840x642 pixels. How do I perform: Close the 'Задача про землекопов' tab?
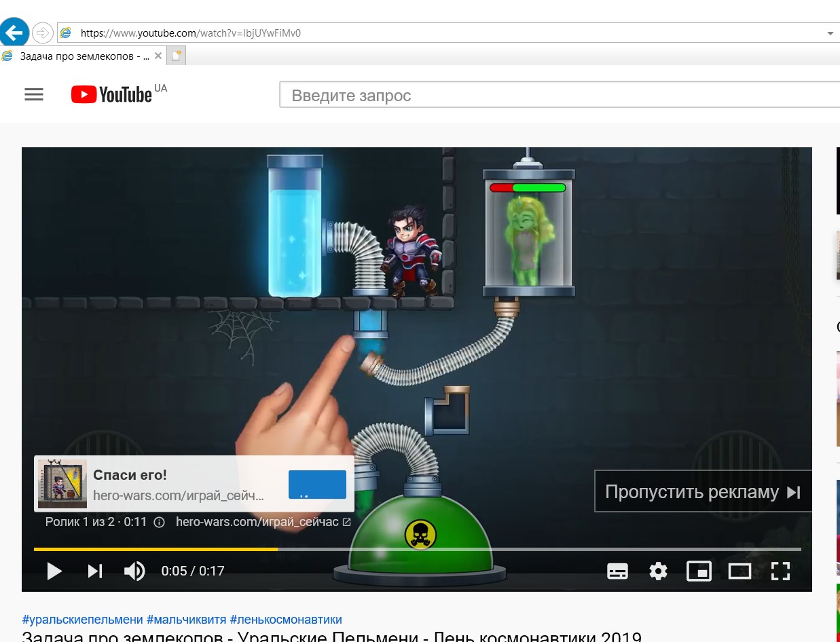pyautogui.click(x=158, y=56)
